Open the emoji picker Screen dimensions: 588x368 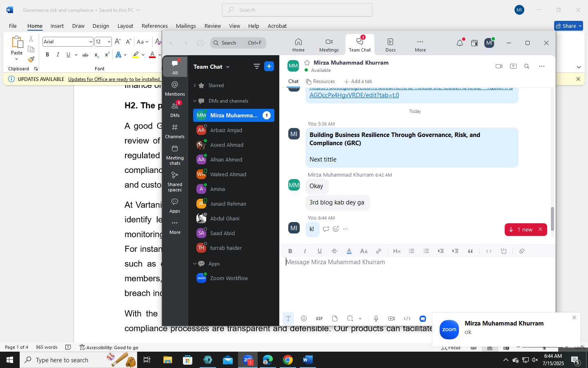click(303, 319)
